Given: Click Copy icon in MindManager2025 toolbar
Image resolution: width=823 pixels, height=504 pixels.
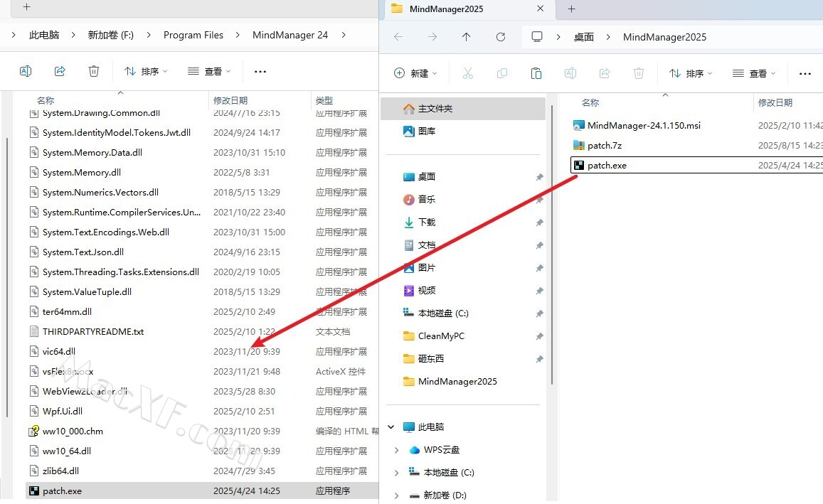Looking at the screenshot, I should [x=501, y=73].
